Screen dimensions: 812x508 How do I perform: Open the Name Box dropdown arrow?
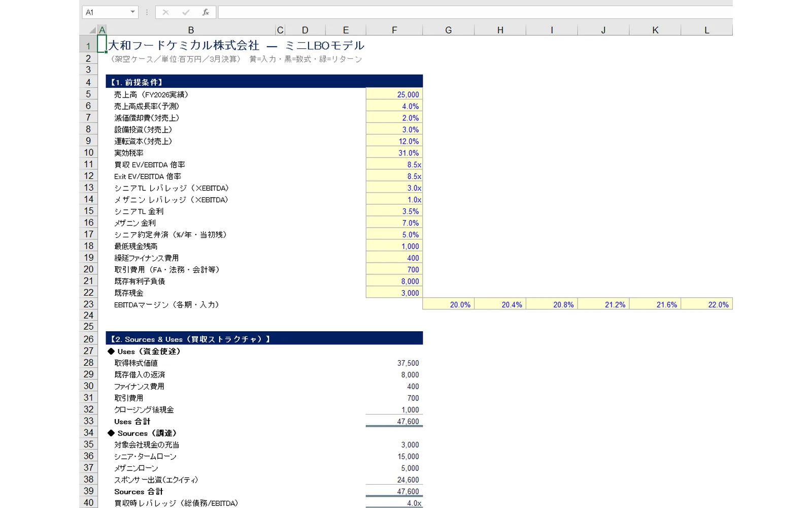click(x=132, y=12)
